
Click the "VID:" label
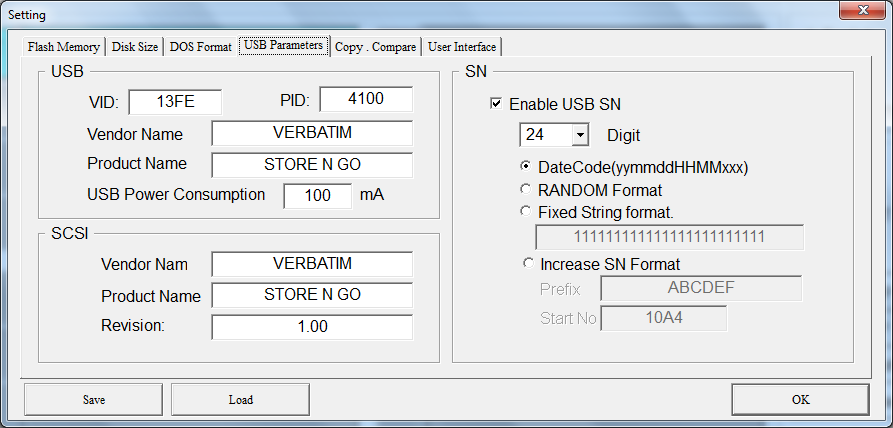click(x=103, y=103)
